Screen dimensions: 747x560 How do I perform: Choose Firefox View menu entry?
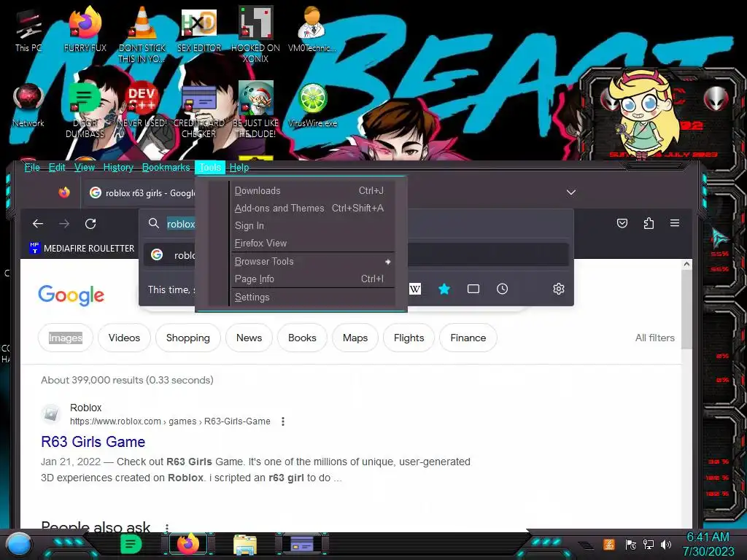(312, 244)
